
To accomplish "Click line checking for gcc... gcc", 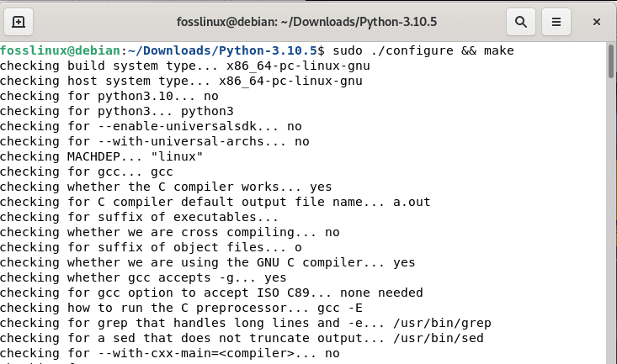I will coord(87,171).
